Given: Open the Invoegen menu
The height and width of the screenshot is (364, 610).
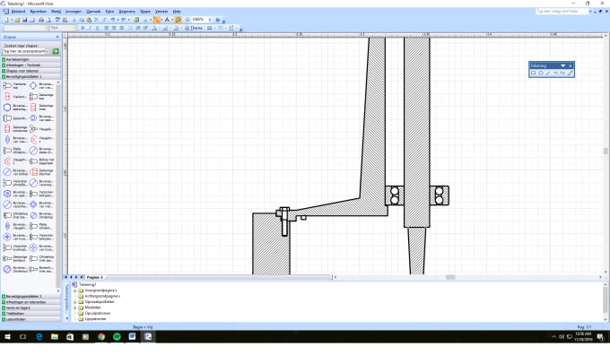Looking at the screenshot, I should pyautogui.click(x=74, y=12).
